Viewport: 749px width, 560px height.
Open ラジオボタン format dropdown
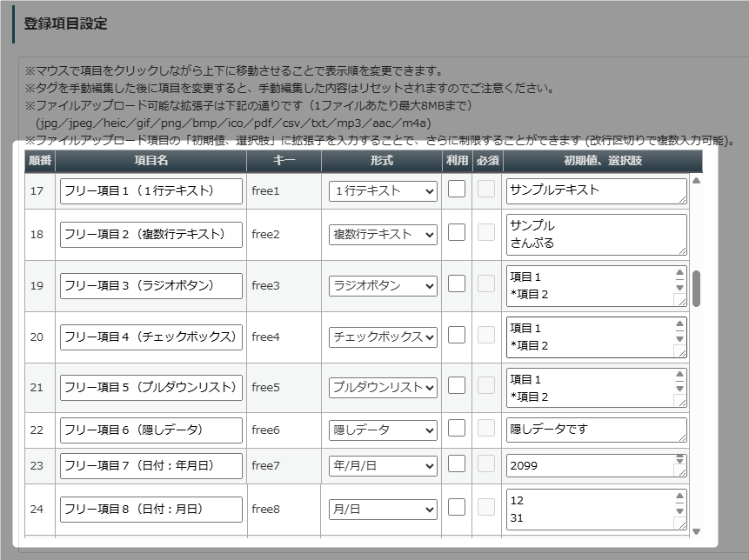(383, 286)
